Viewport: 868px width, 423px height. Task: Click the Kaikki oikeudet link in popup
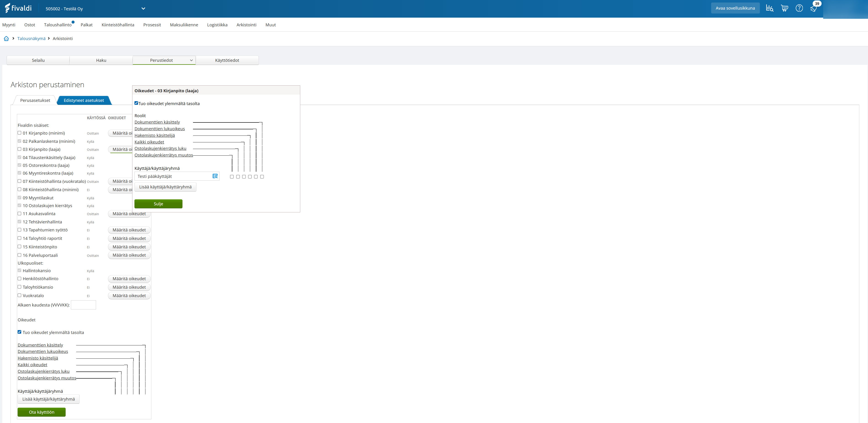[149, 142]
